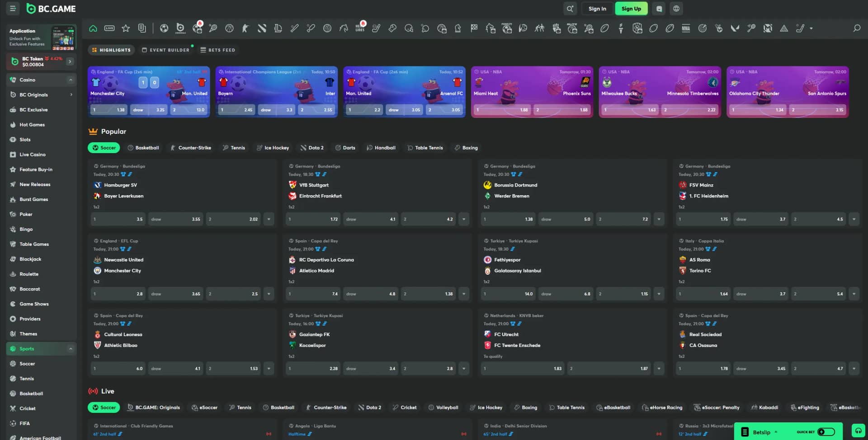The image size is (868, 440).
Task: Expand BC Originals submenu arrow
Action: coord(71,95)
